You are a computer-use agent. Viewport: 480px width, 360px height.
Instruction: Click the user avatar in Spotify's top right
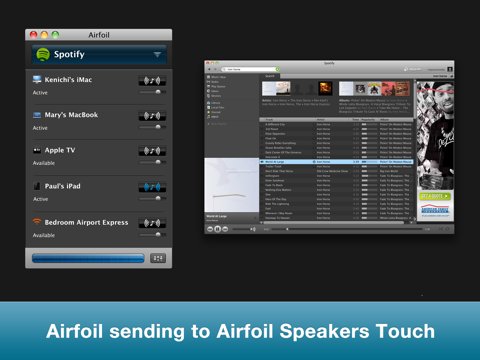point(450,69)
